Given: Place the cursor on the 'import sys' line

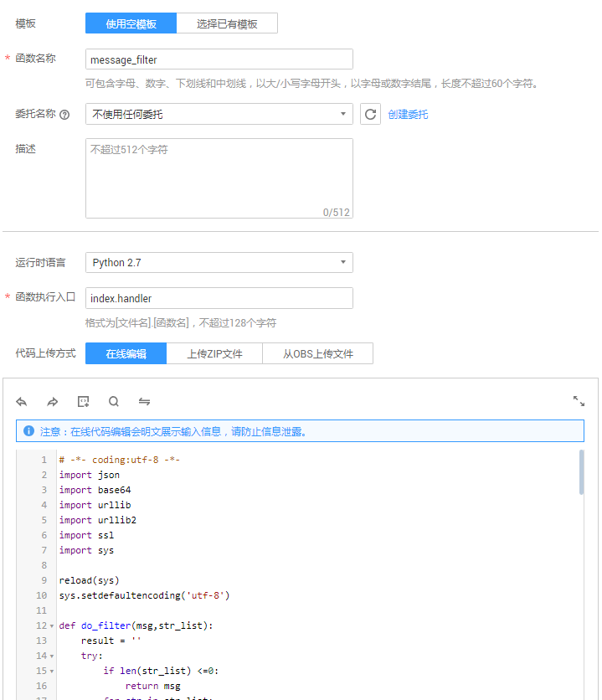Looking at the screenshot, I should [x=86, y=550].
